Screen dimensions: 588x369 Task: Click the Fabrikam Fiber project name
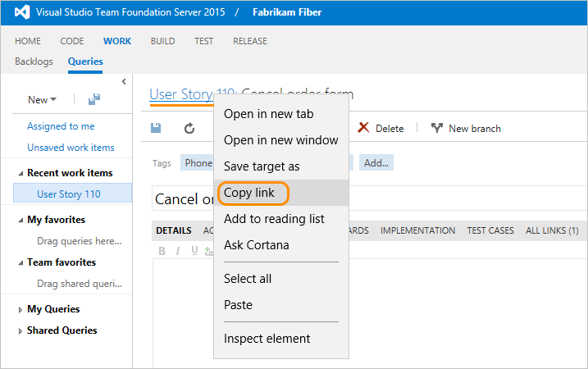(x=287, y=12)
